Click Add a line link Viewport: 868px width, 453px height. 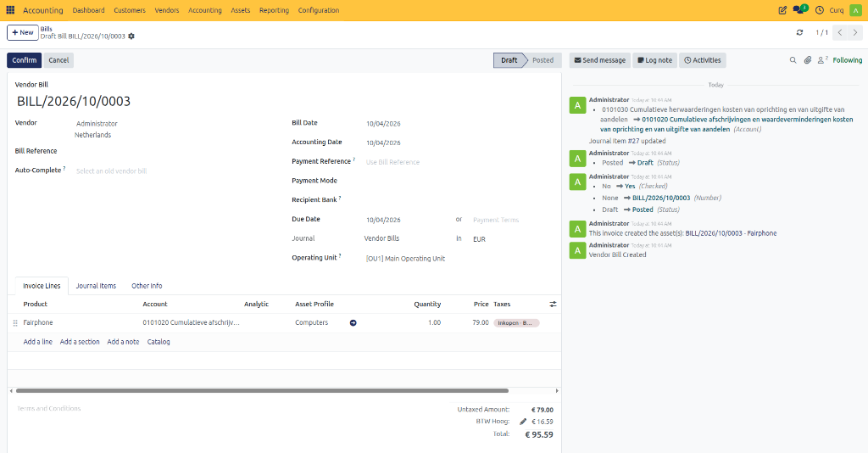(x=37, y=342)
